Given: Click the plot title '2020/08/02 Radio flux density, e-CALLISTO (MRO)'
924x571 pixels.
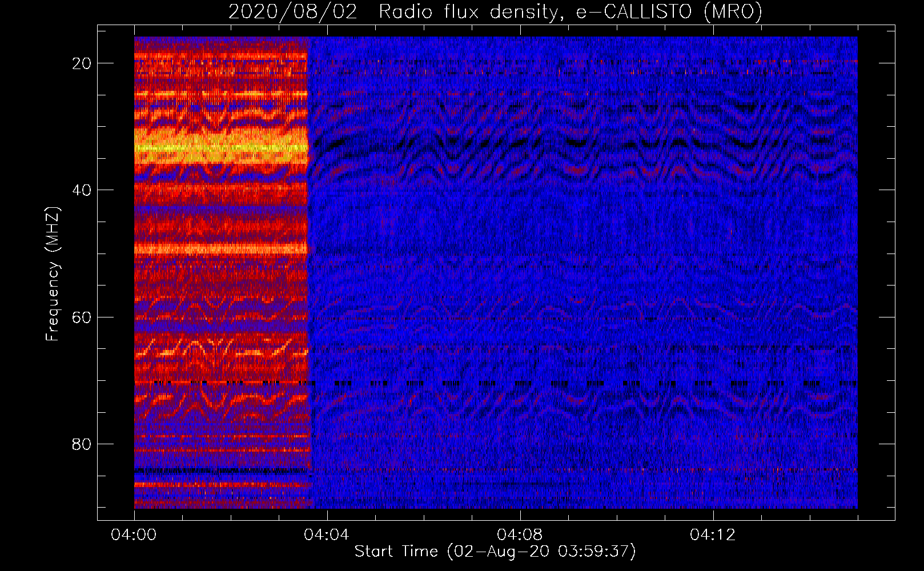Looking at the screenshot, I should pos(496,11).
